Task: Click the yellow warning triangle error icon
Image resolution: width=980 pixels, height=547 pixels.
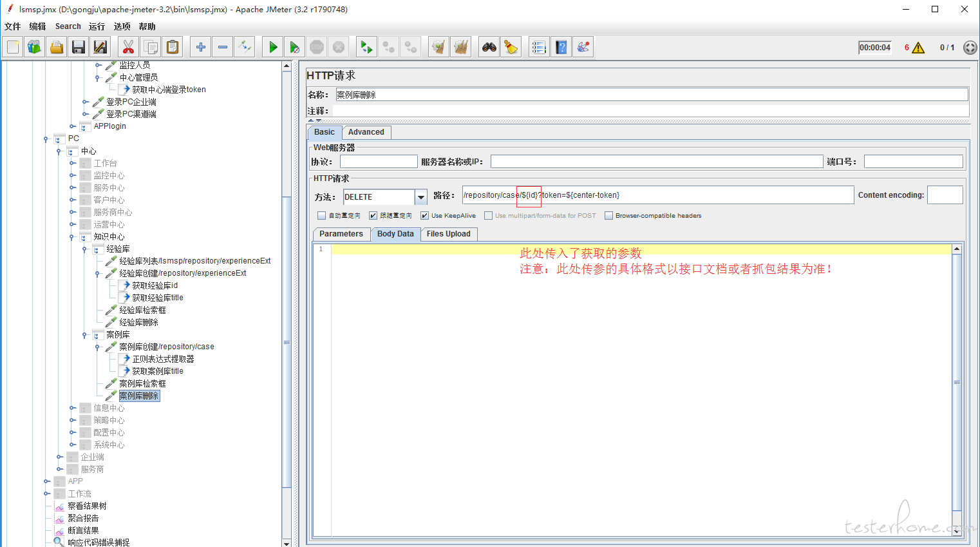Action: (x=919, y=48)
